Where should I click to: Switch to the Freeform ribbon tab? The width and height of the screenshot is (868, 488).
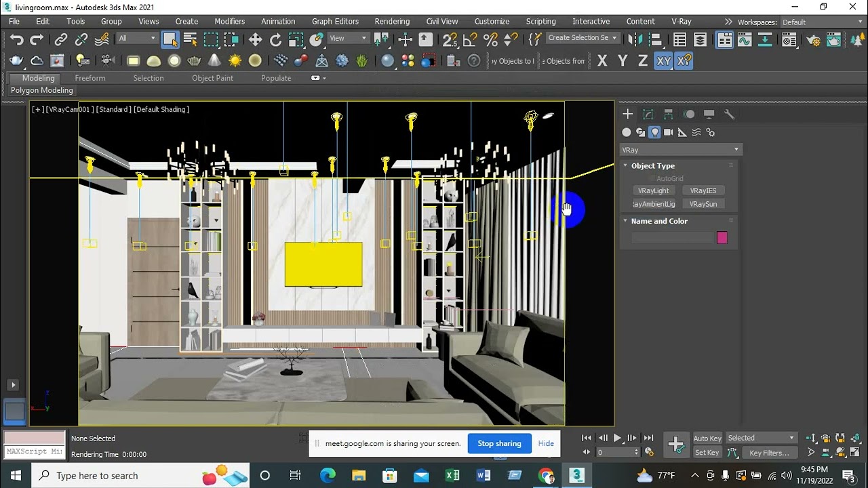point(90,78)
